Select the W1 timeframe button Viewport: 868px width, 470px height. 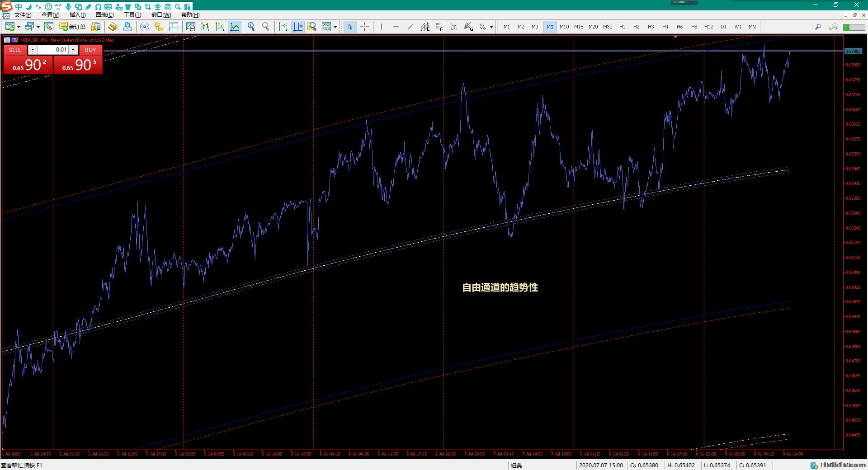738,27
